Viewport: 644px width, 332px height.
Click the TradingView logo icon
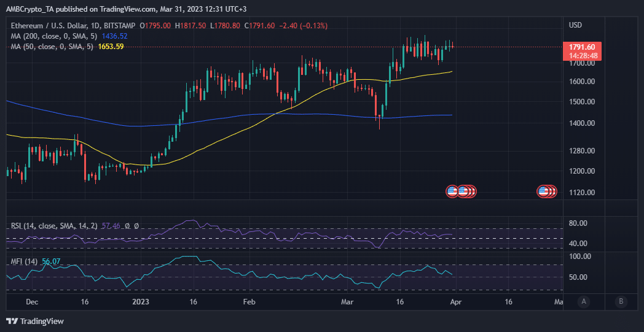point(12,321)
